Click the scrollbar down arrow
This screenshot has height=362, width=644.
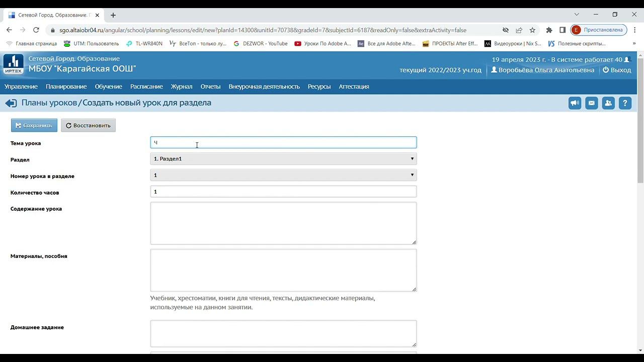point(640,350)
